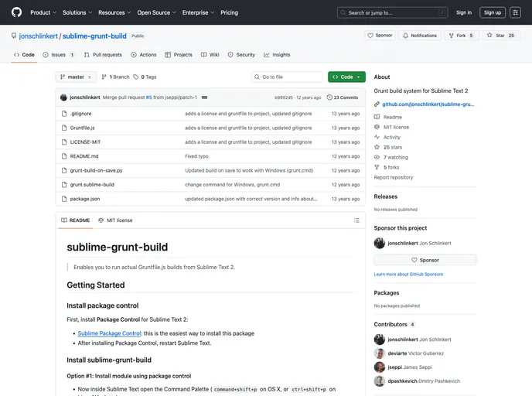This screenshot has width=532, height=396.
Task: Click the book icon next to Readme
Action: pos(377,117)
